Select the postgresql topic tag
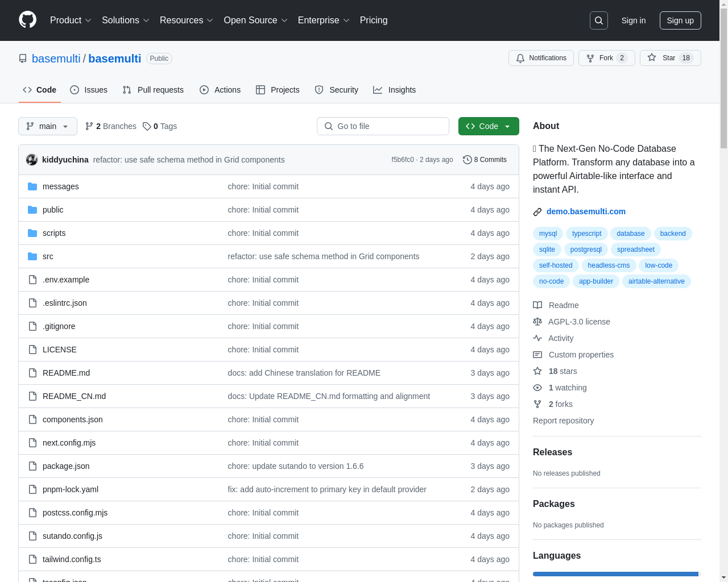The width and height of the screenshot is (728, 582). click(x=586, y=250)
